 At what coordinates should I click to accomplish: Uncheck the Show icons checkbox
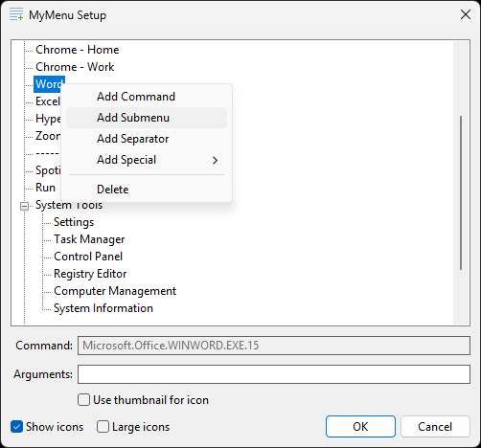(x=16, y=427)
